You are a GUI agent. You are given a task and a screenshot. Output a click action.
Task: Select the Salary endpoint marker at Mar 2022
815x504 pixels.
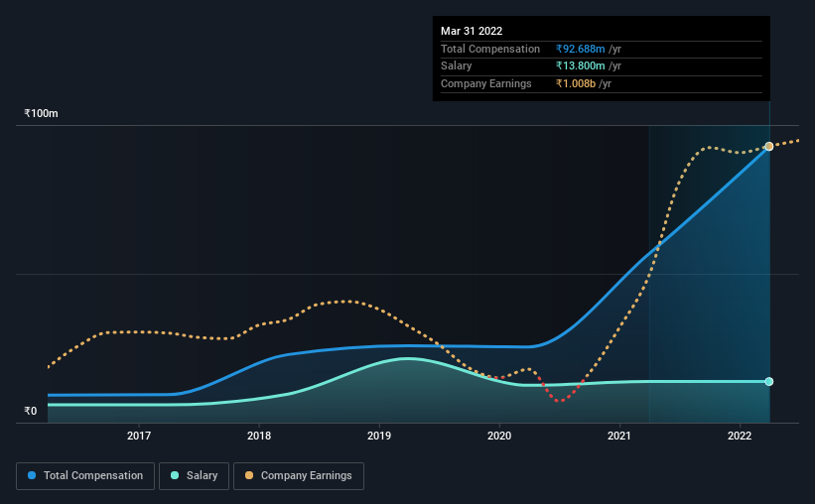point(768,381)
